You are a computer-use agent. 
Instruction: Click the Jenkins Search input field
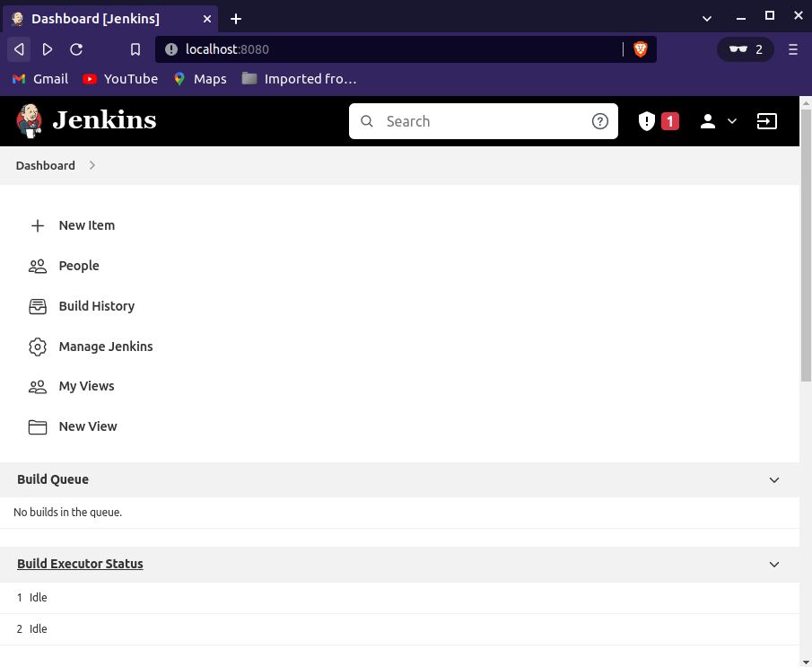tap(485, 121)
